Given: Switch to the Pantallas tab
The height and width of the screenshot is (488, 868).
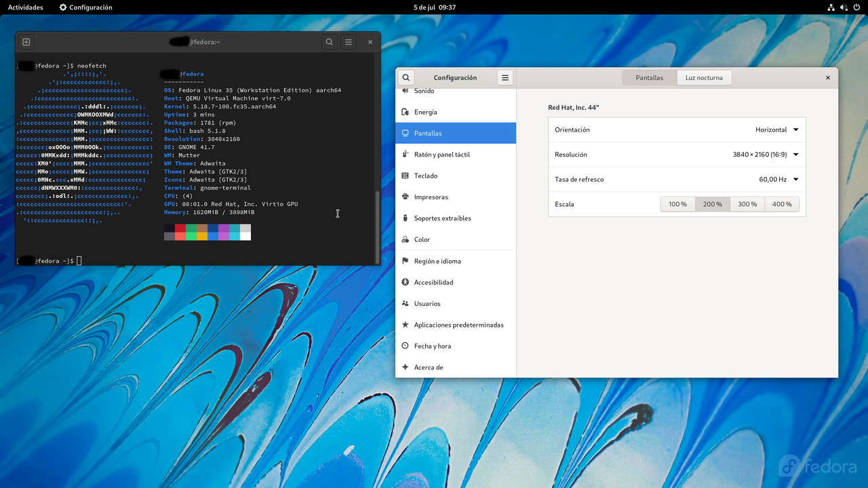Looking at the screenshot, I should pyautogui.click(x=650, y=78).
